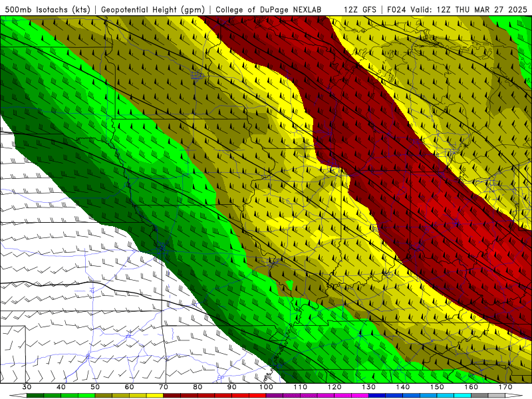Click the dark maroon swatch starting at 70

coord(172,396)
